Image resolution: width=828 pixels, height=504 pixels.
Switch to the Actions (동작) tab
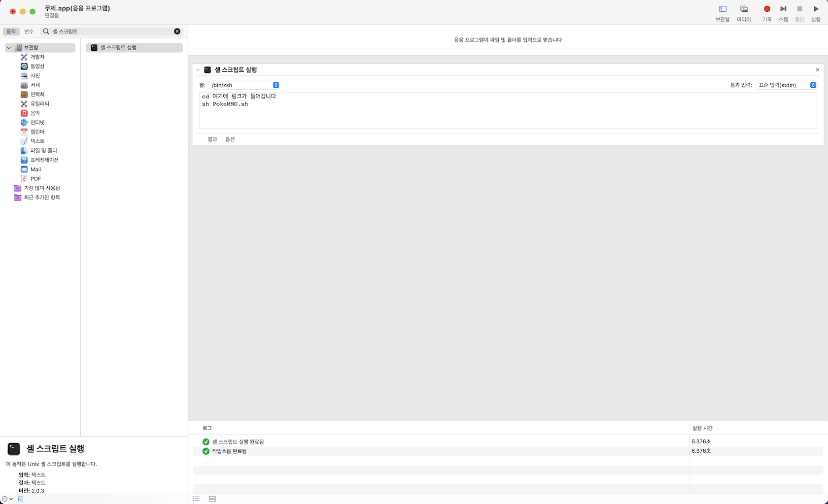[x=11, y=32]
